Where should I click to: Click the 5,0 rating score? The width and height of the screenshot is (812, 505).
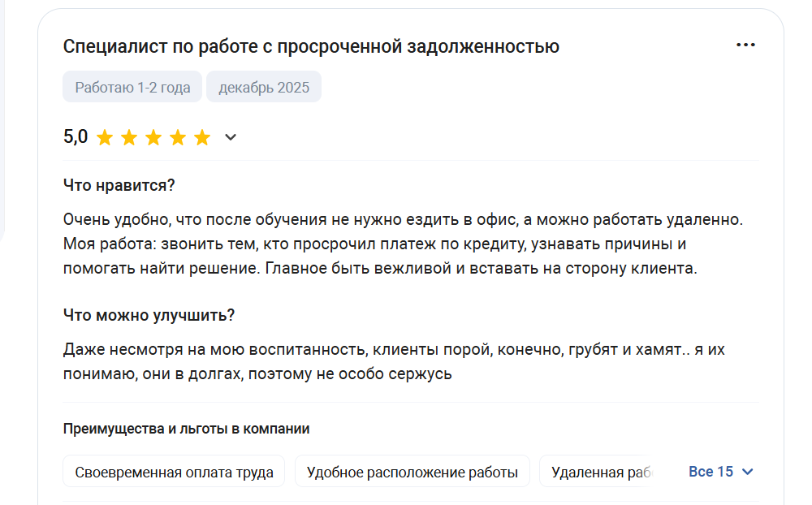(x=76, y=136)
